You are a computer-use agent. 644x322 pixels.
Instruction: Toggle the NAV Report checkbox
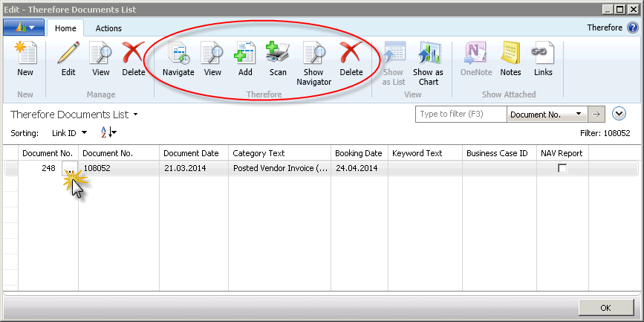(x=562, y=169)
